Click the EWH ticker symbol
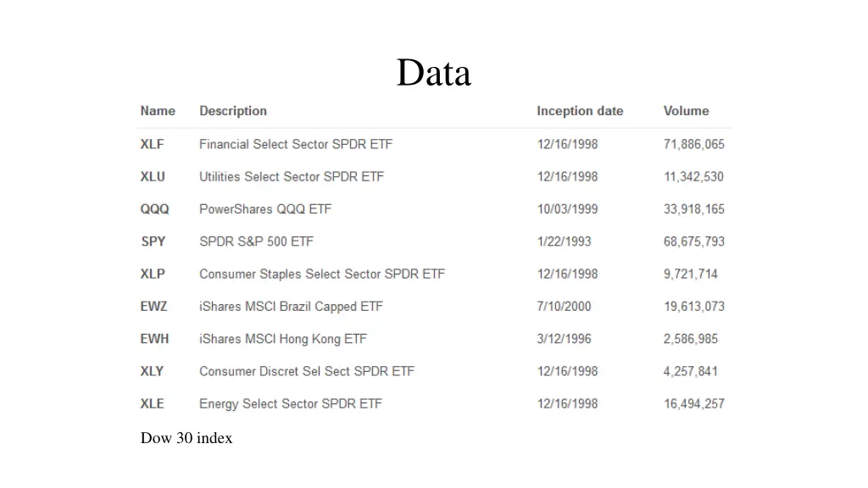This screenshot has height=488, width=868. pyautogui.click(x=154, y=339)
